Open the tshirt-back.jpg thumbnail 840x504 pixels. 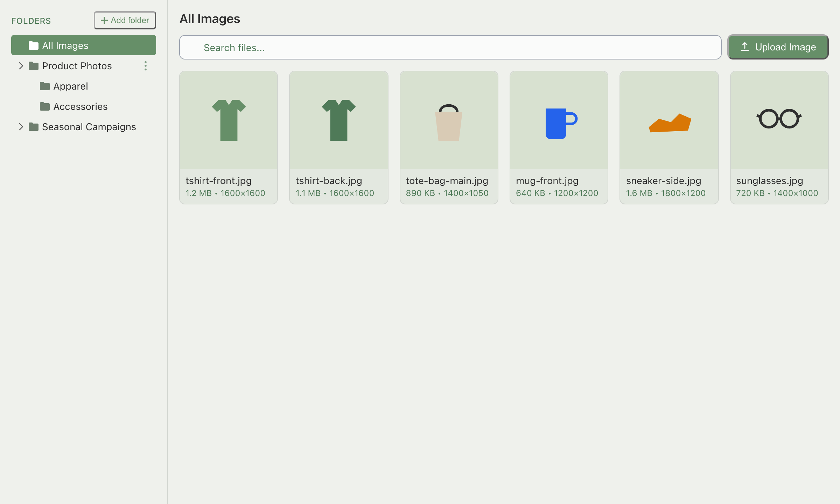coord(339,120)
